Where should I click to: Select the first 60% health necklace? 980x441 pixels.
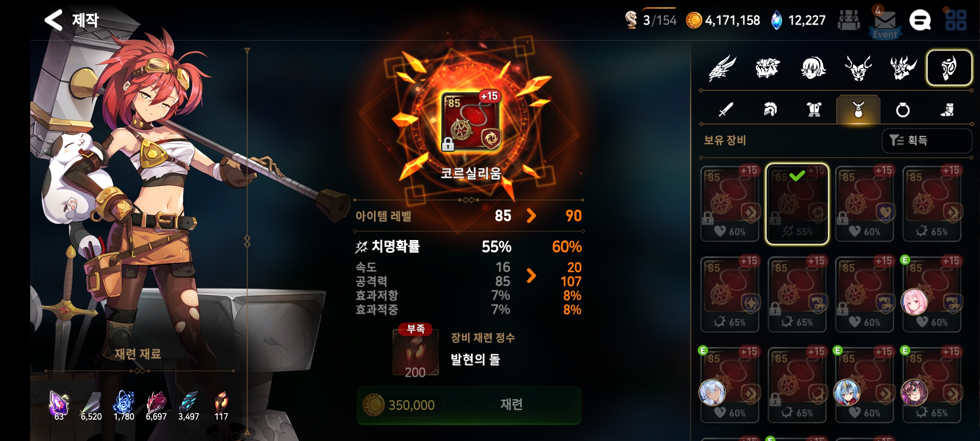(x=730, y=204)
